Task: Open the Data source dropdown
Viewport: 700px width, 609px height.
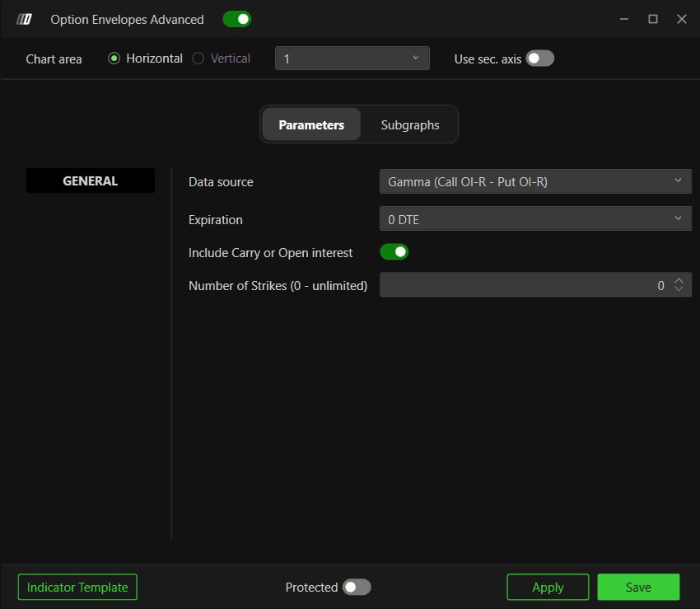Action: point(535,181)
